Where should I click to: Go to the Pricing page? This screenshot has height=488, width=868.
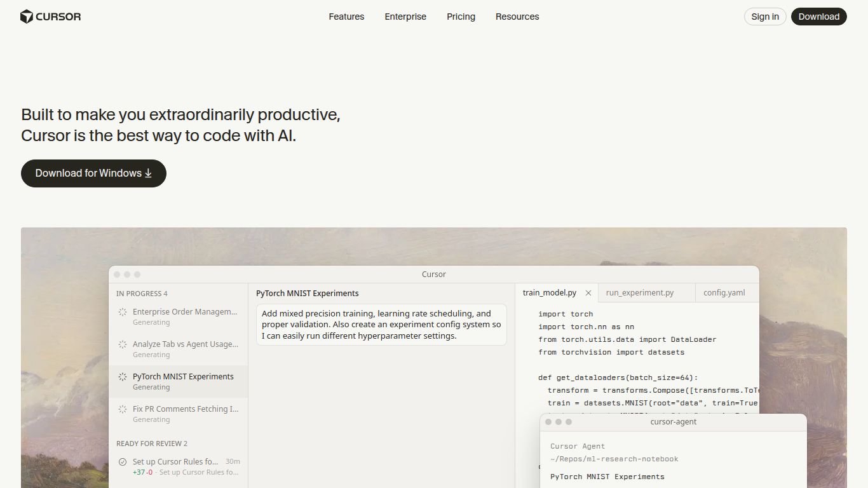[x=461, y=17]
